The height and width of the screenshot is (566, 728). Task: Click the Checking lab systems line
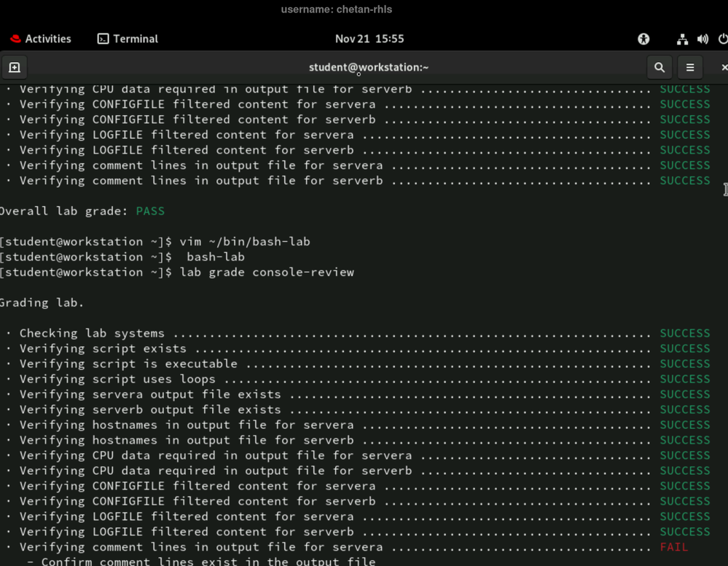point(92,334)
